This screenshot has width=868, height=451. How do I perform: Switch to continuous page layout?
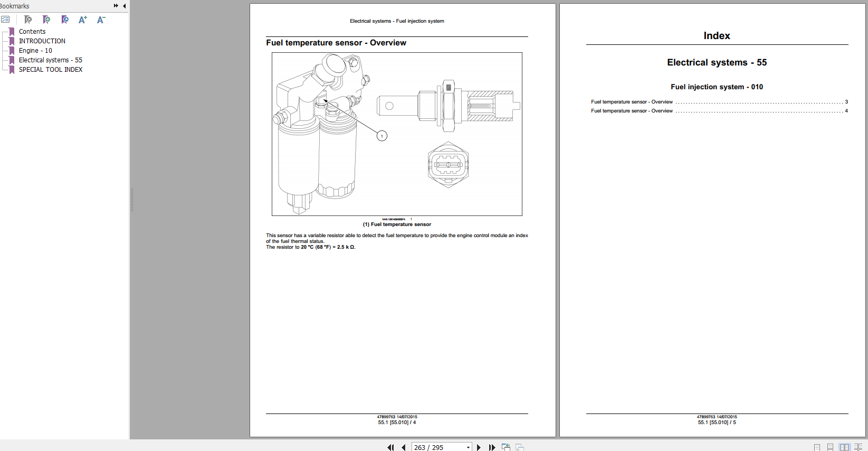(x=830, y=447)
